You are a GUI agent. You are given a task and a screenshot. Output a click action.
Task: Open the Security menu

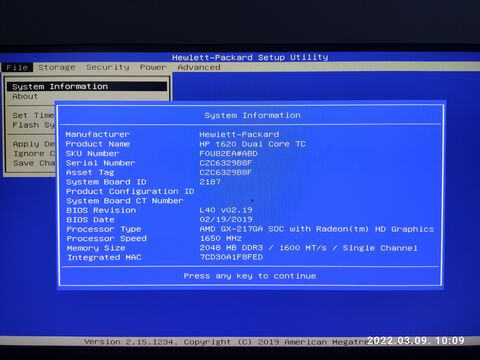pyautogui.click(x=108, y=67)
